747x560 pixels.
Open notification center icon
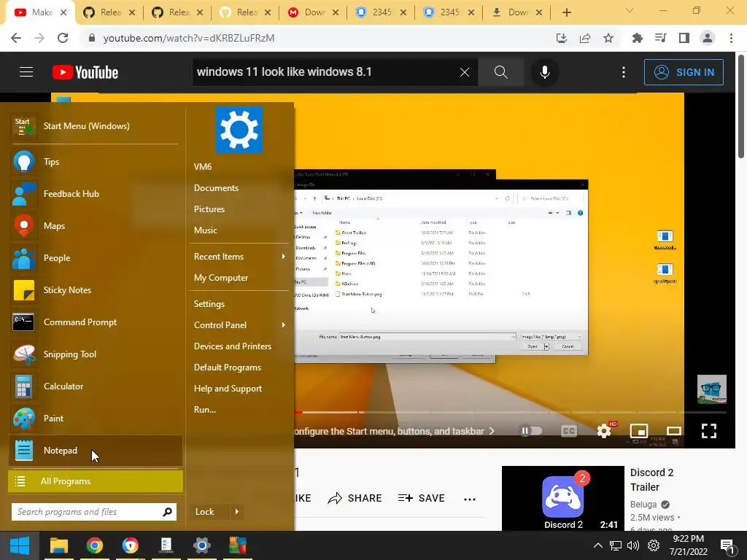click(727, 545)
